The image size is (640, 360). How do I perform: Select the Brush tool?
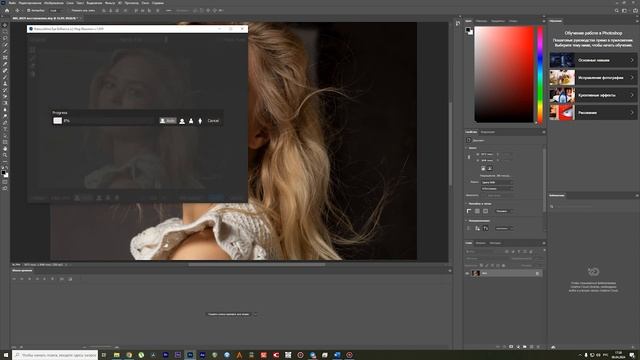5,77
